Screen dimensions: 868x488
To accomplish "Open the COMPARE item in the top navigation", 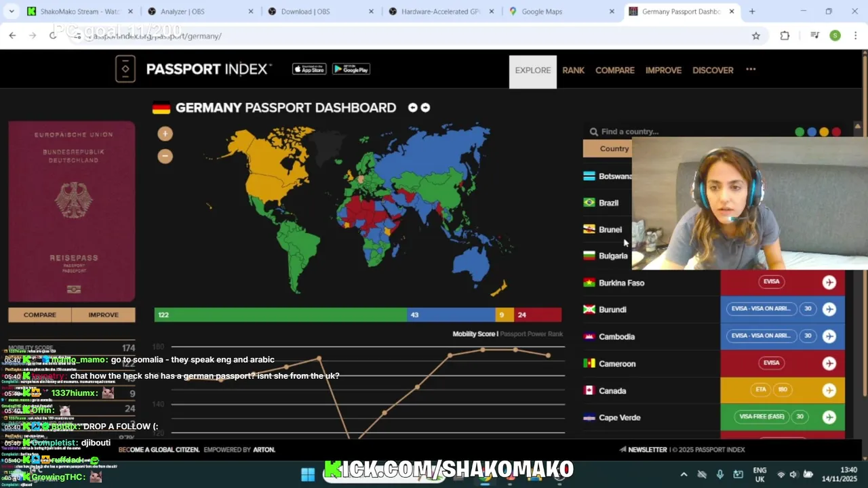I will pos(615,70).
